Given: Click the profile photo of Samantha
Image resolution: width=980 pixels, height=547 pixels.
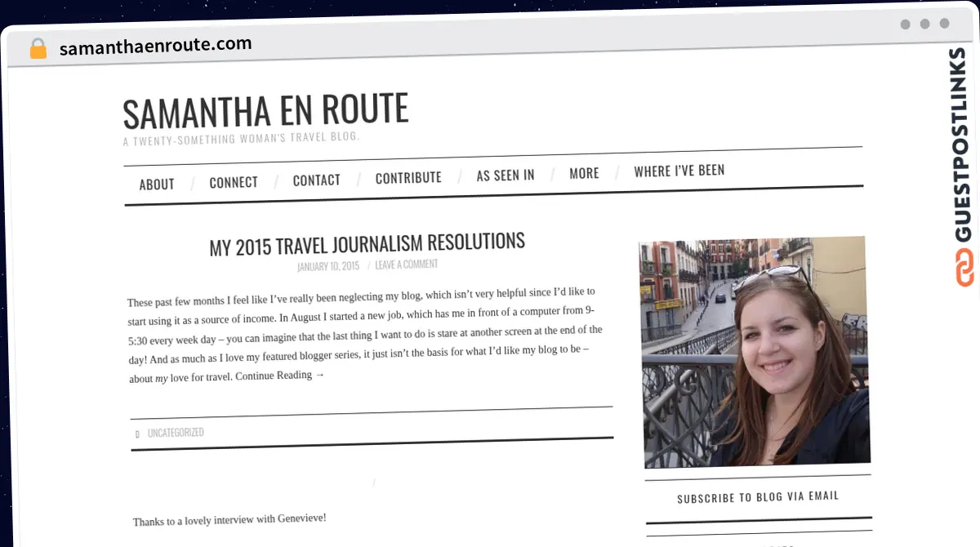Looking at the screenshot, I should (754, 352).
